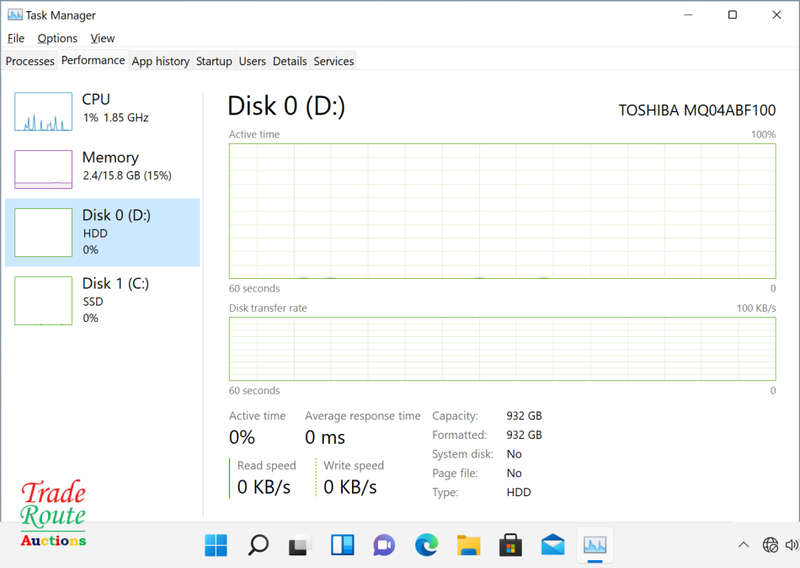800x568 pixels.
Task: Open taskbar Search
Action: tap(258, 545)
